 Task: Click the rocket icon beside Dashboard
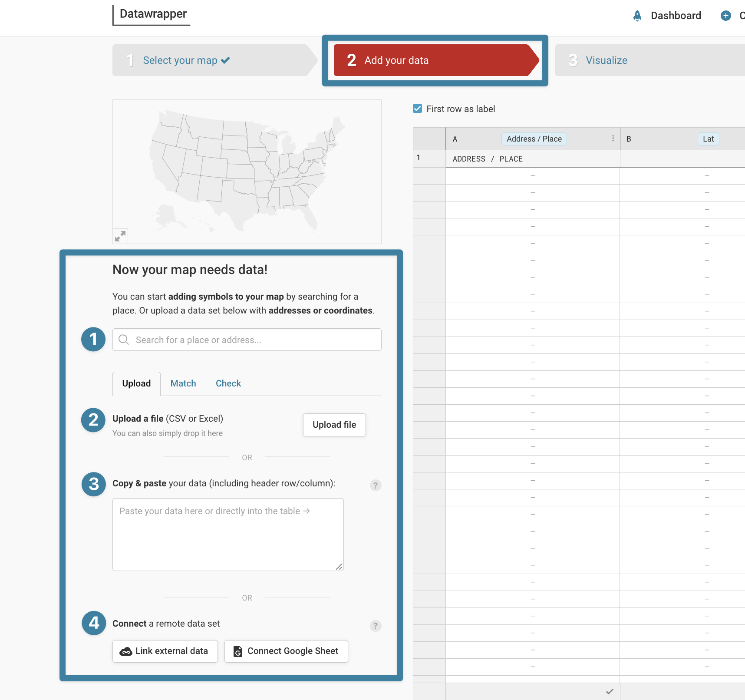point(637,16)
